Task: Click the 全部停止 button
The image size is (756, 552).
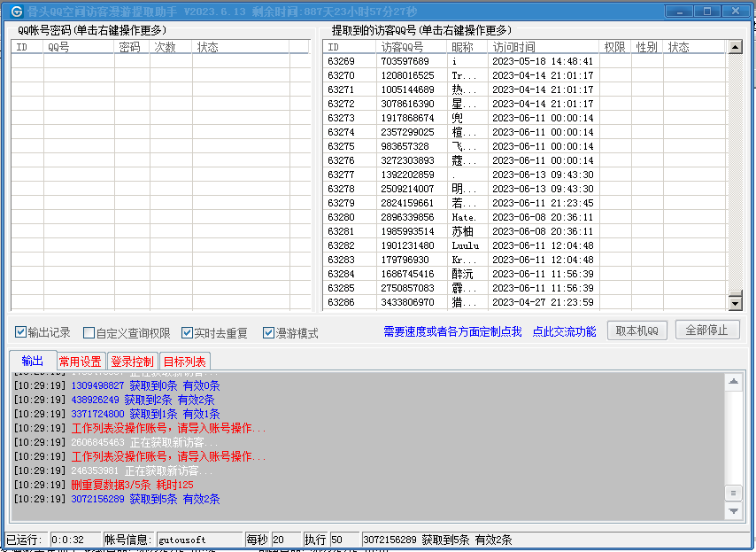Action: 706,330
